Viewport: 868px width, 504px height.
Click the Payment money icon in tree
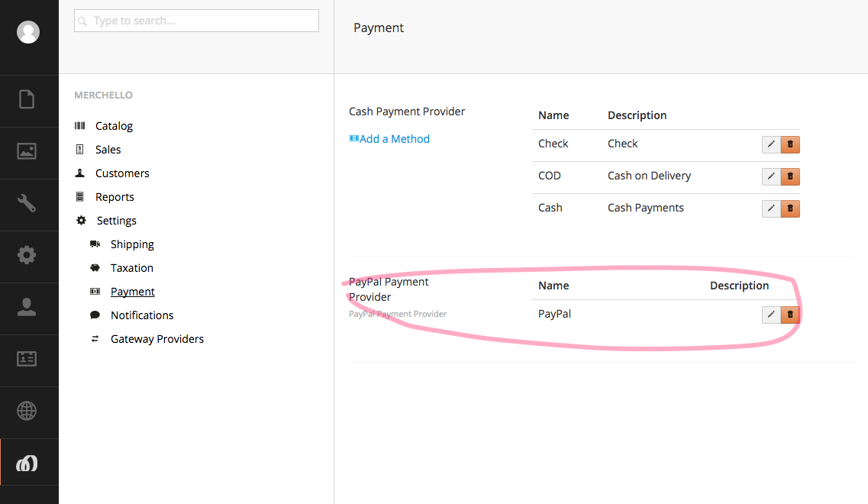(x=95, y=291)
